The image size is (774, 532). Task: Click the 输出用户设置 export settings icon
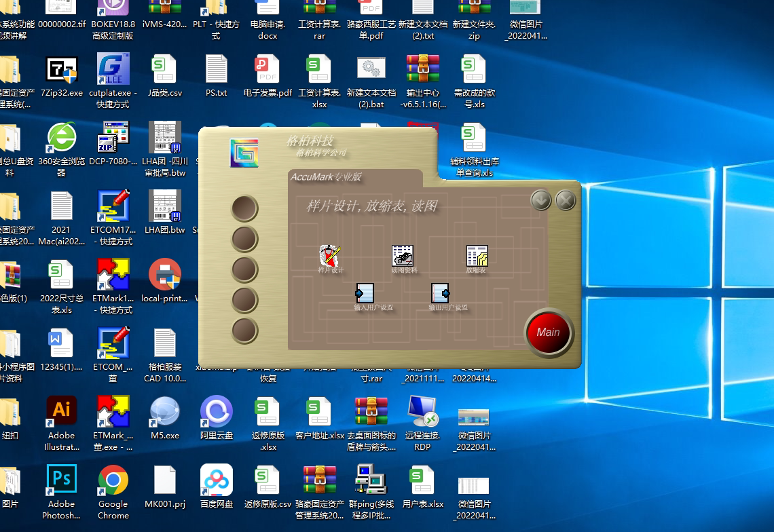click(440, 293)
